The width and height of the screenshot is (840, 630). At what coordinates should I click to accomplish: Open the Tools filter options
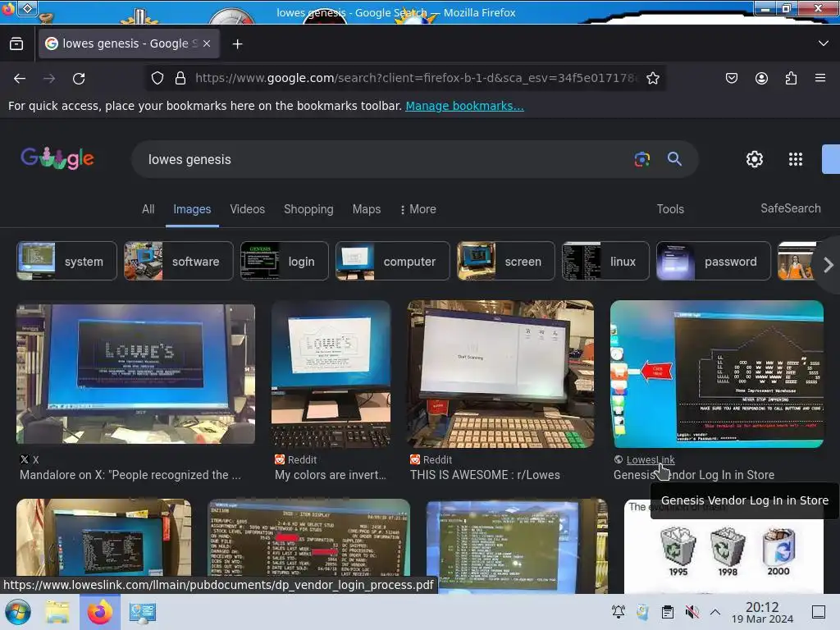pos(670,209)
